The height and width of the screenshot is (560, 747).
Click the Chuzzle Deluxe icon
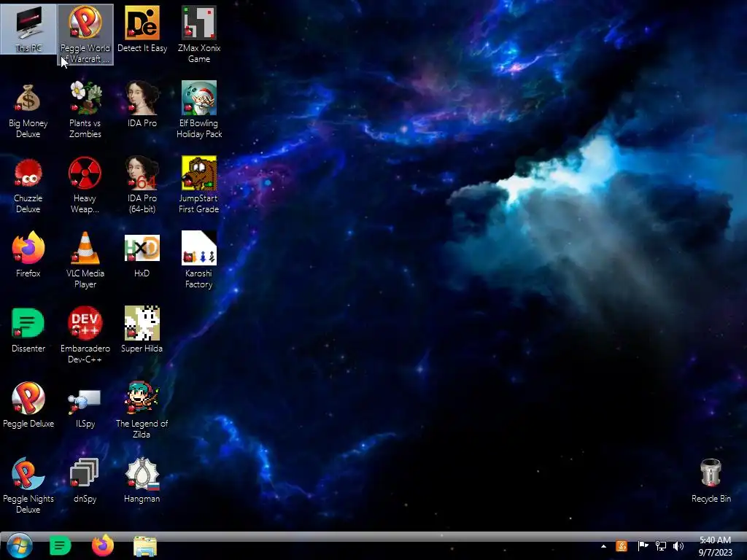point(28,185)
